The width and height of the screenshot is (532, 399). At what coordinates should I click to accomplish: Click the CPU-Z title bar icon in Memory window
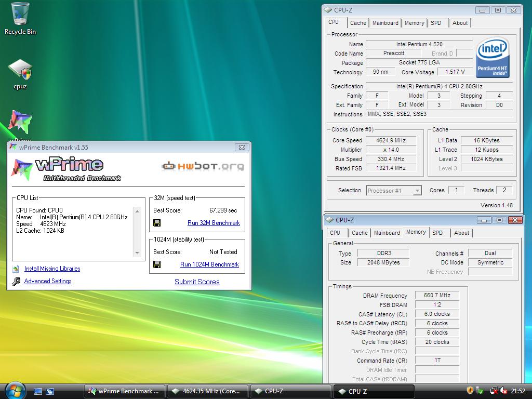coord(329,220)
